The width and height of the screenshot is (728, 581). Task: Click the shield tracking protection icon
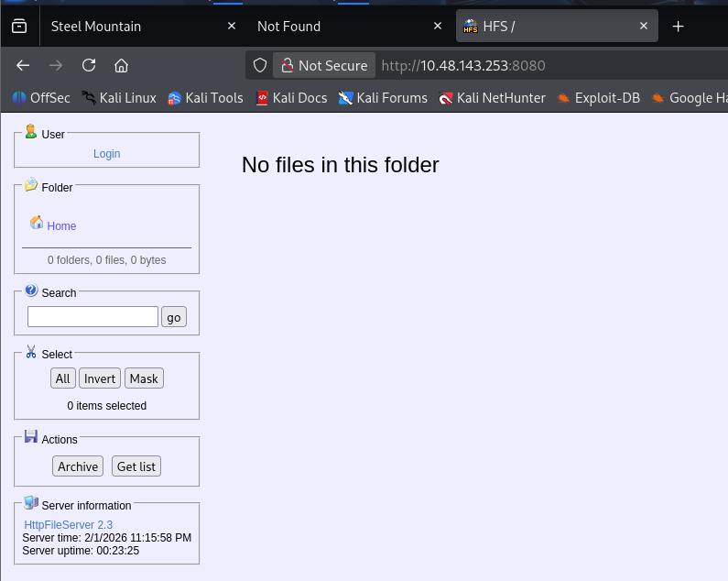pyautogui.click(x=260, y=65)
